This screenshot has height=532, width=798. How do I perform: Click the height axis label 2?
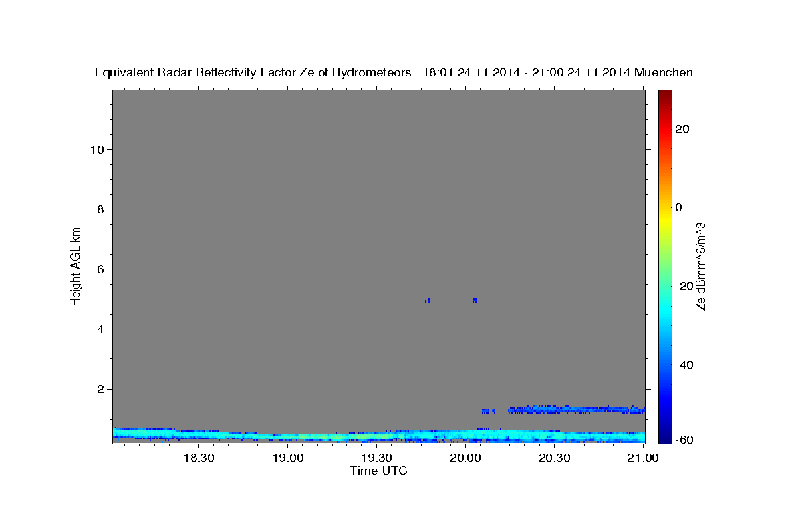click(100, 389)
